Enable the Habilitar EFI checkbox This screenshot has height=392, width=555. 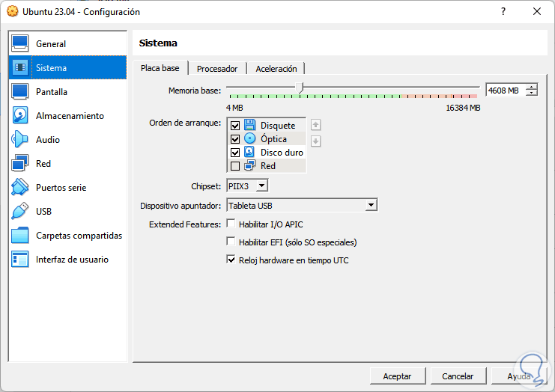pyautogui.click(x=231, y=242)
